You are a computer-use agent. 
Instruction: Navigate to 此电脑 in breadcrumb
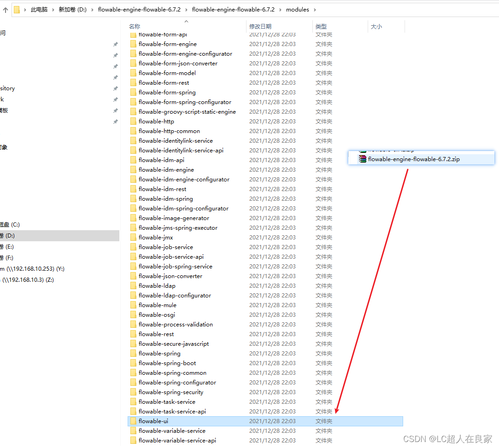39,10
